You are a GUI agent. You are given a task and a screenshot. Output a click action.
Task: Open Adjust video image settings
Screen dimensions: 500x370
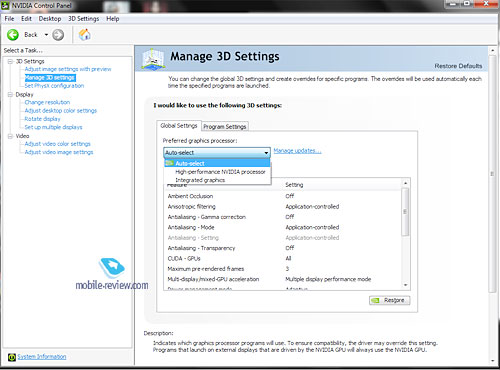click(x=59, y=152)
